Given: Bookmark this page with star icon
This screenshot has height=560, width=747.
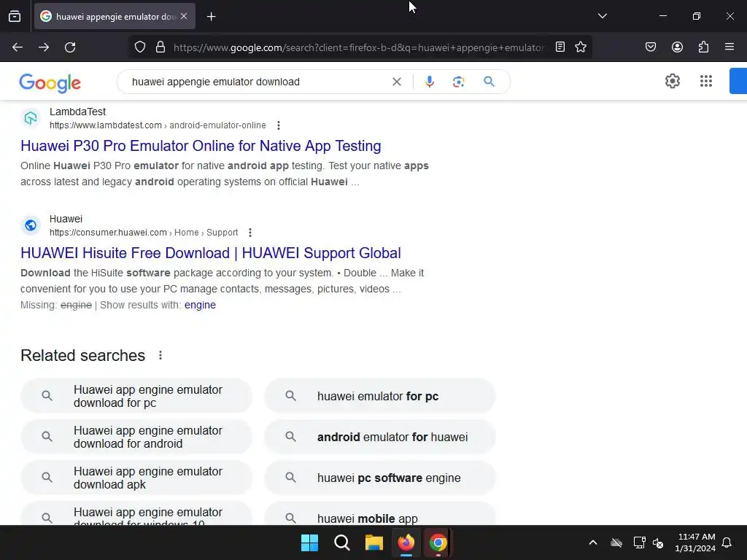Looking at the screenshot, I should 580,47.
